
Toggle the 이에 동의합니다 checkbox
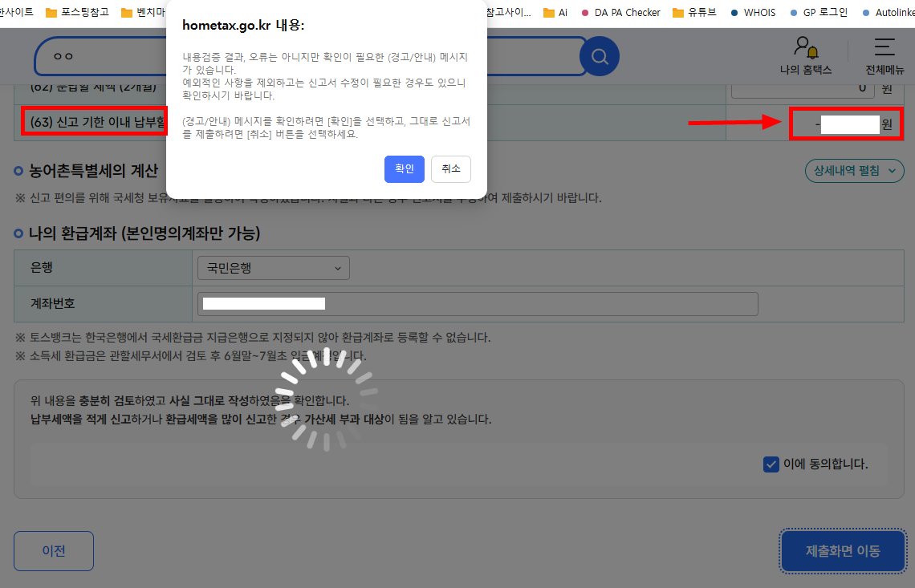[771, 464]
